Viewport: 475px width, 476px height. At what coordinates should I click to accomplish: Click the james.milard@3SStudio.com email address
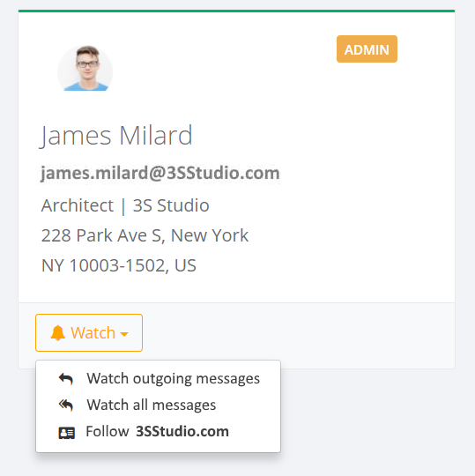[160, 173]
